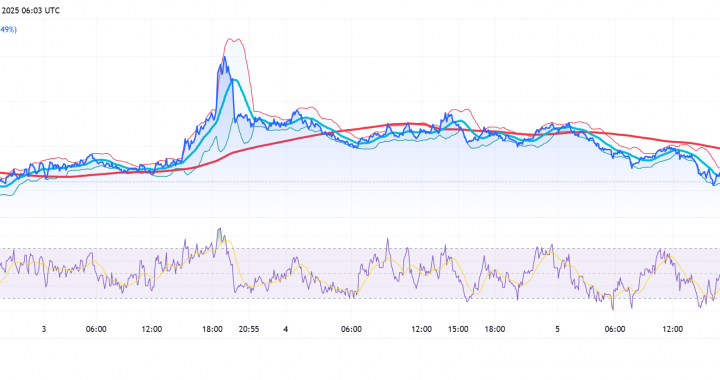
Task: Click the 06:03 UTC timestamp text
Action: click(40, 10)
